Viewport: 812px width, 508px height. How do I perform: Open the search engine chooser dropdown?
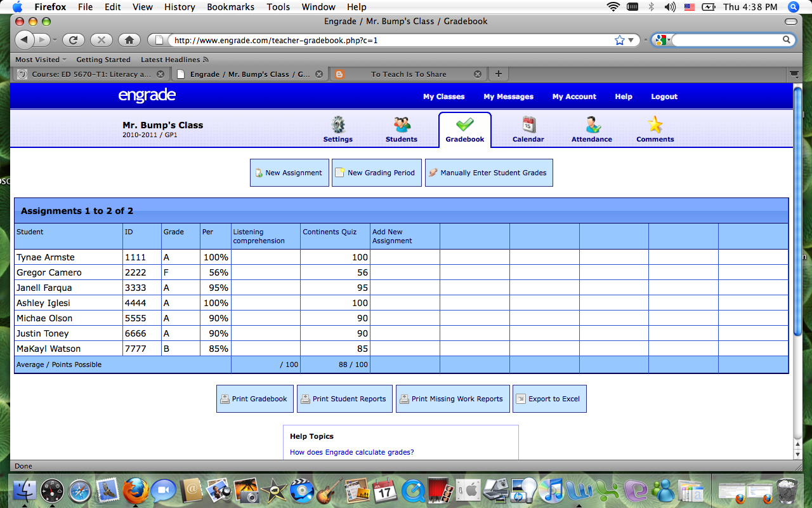[662, 40]
